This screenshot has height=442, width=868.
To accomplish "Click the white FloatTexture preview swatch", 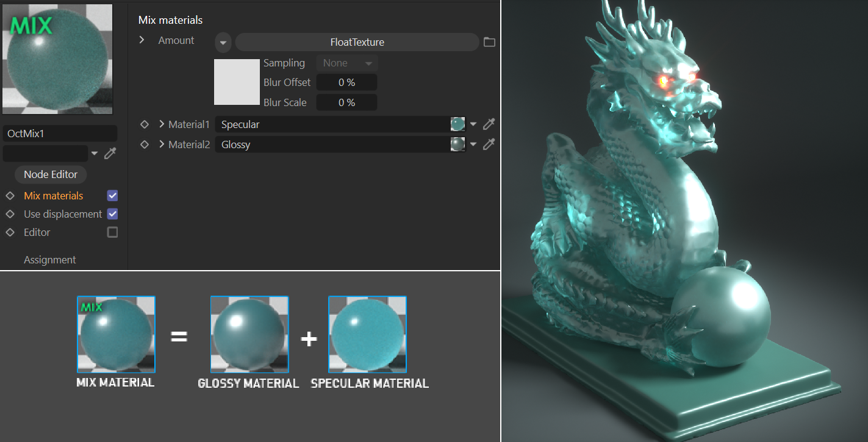I will pyautogui.click(x=237, y=82).
